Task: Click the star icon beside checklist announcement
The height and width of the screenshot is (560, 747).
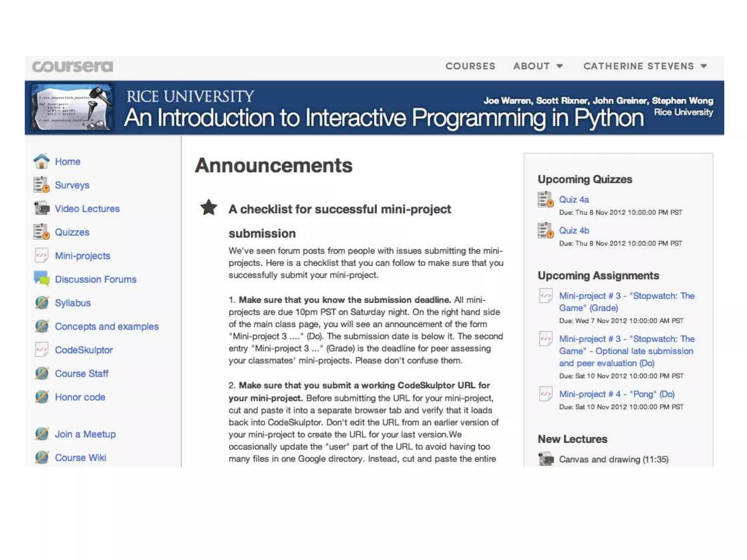Action: point(209,207)
